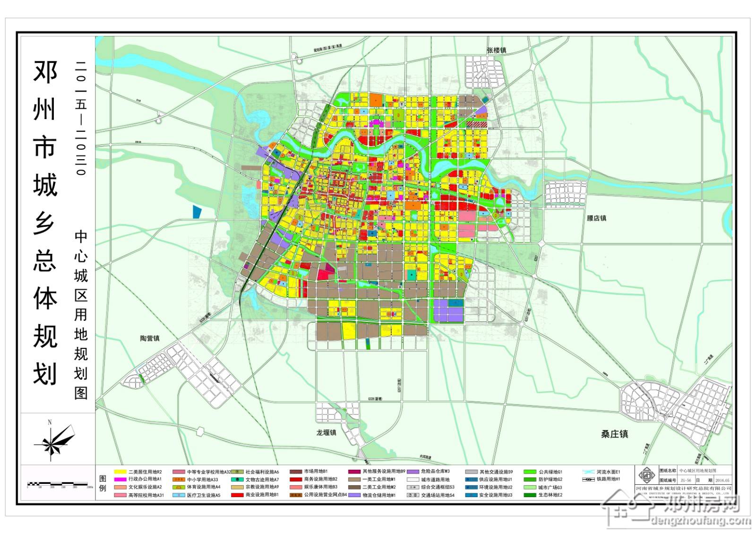Click the hatched 市场用地B1 legend symbol

point(296,472)
